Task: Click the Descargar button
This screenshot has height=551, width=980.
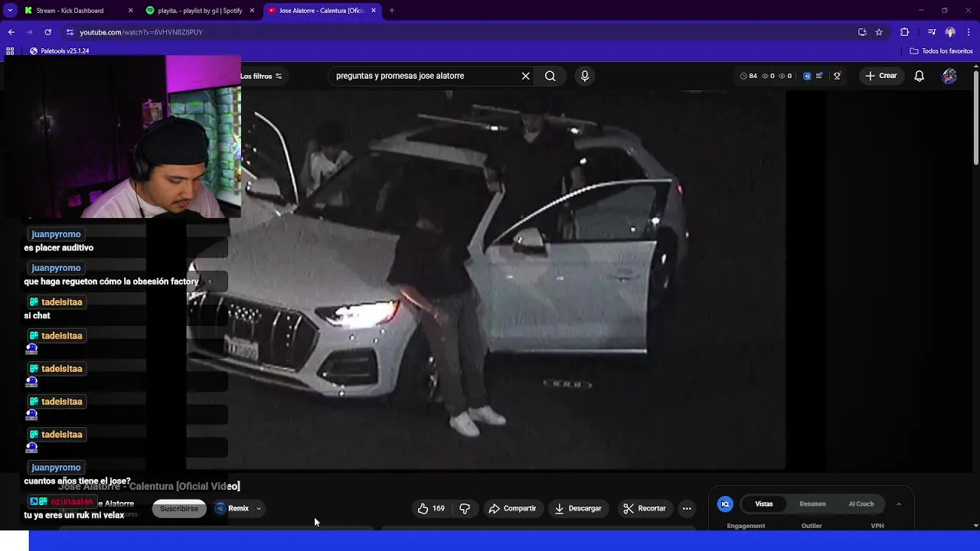Action: pyautogui.click(x=578, y=508)
